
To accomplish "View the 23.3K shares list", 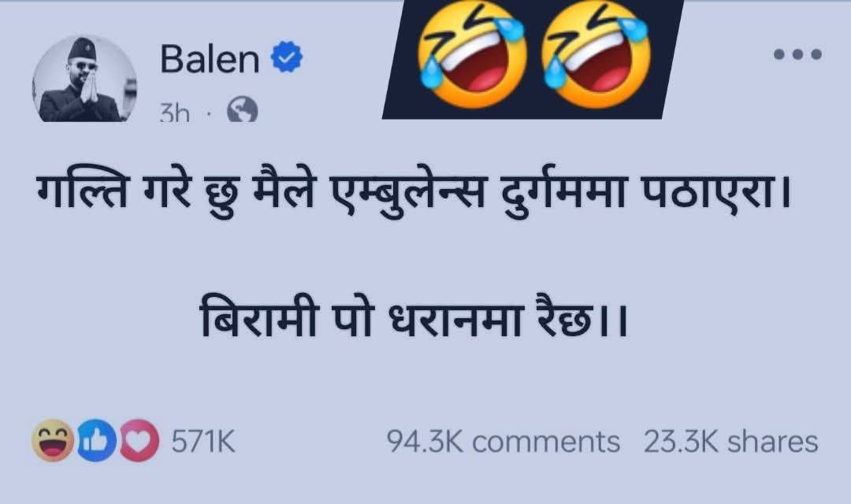I will (731, 441).
